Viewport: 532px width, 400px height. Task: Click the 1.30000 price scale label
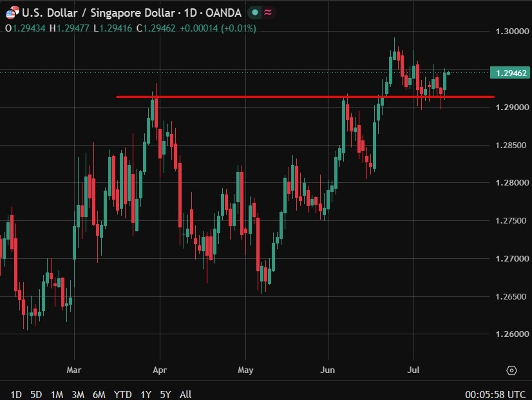(512, 31)
